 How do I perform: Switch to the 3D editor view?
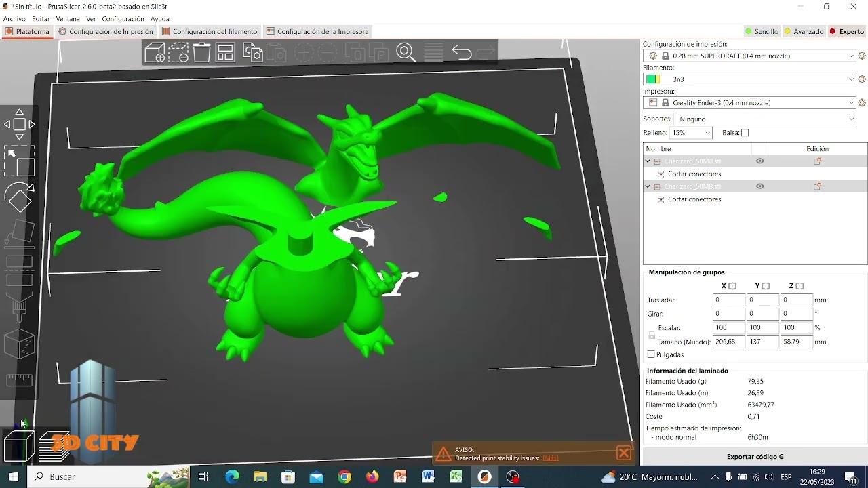pyautogui.click(x=19, y=446)
